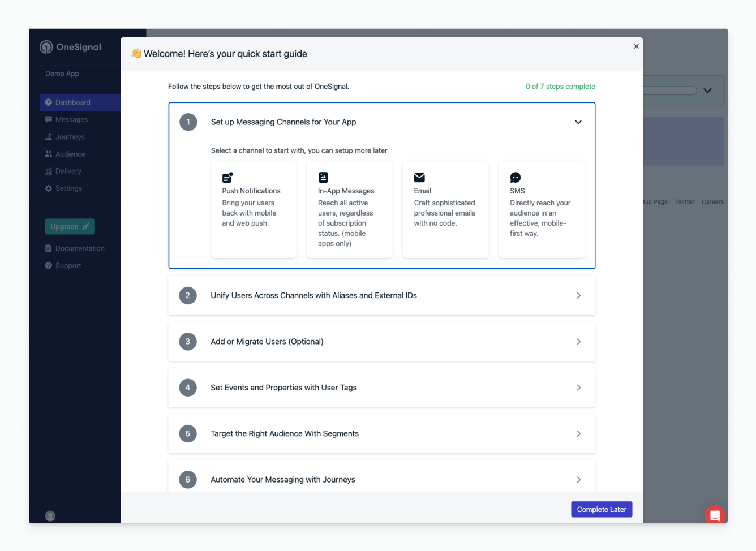The height and width of the screenshot is (551, 756).
Task: Expand the Unify Users Across Channels chevron
Action: (x=578, y=295)
